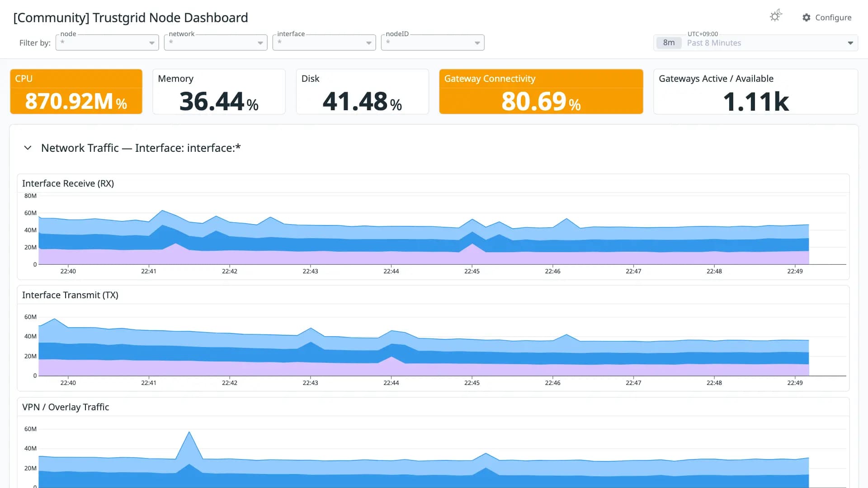This screenshot has height=488, width=868.
Task: Select the Disk 41.48% metric tile
Action: click(362, 91)
